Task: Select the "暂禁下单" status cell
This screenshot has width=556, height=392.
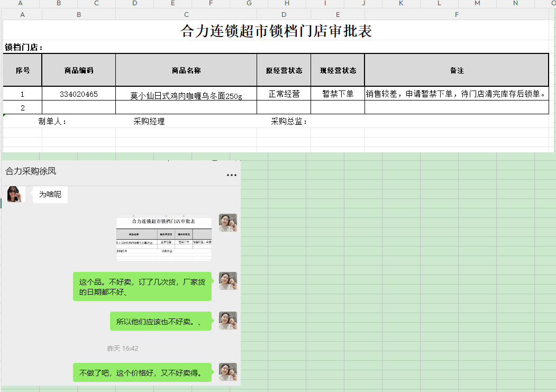Action: (x=338, y=94)
